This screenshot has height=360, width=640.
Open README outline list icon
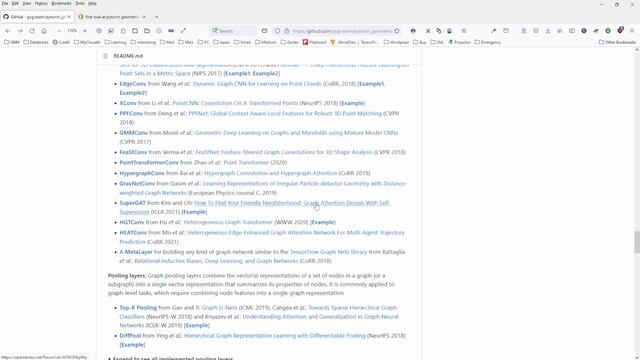tap(105, 56)
